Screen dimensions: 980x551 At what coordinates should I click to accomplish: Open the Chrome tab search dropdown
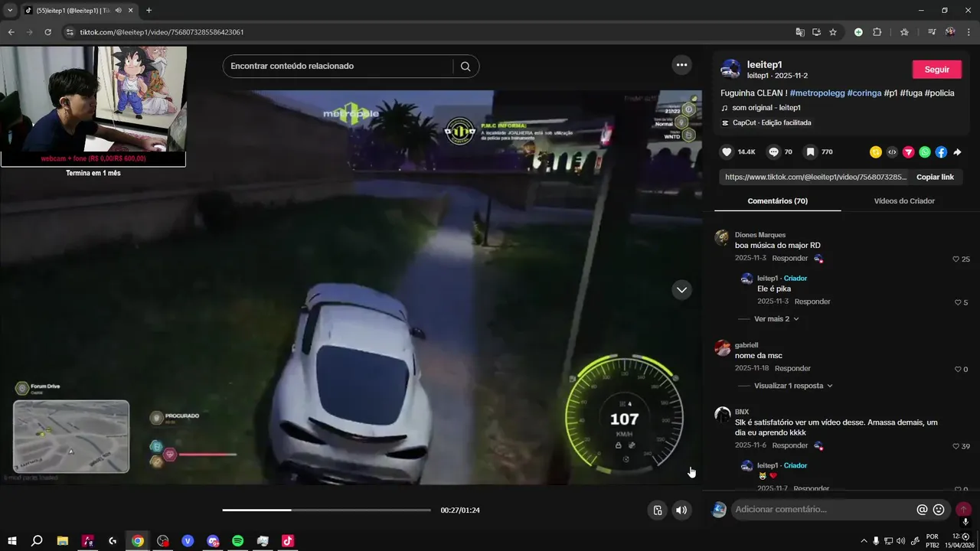(10, 11)
